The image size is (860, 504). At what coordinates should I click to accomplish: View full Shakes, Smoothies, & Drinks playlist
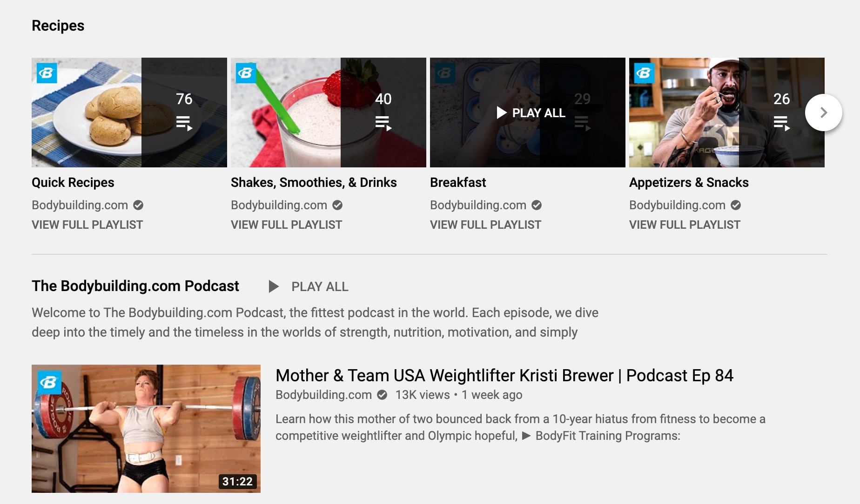coord(287,225)
